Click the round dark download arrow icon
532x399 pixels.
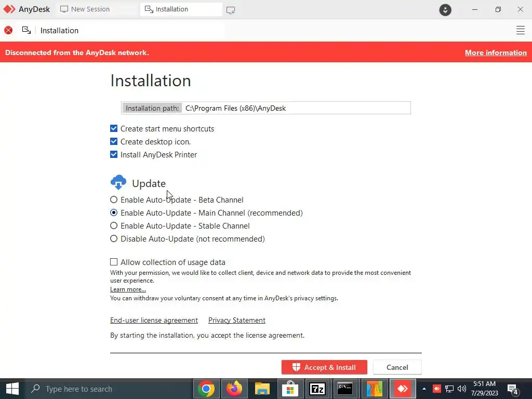pos(445,10)
